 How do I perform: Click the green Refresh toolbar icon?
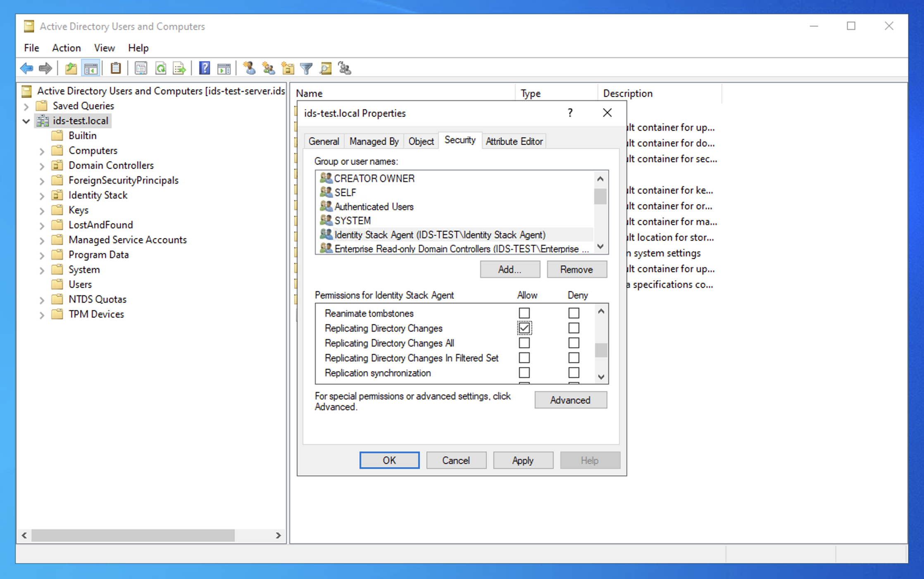point(161,68)
